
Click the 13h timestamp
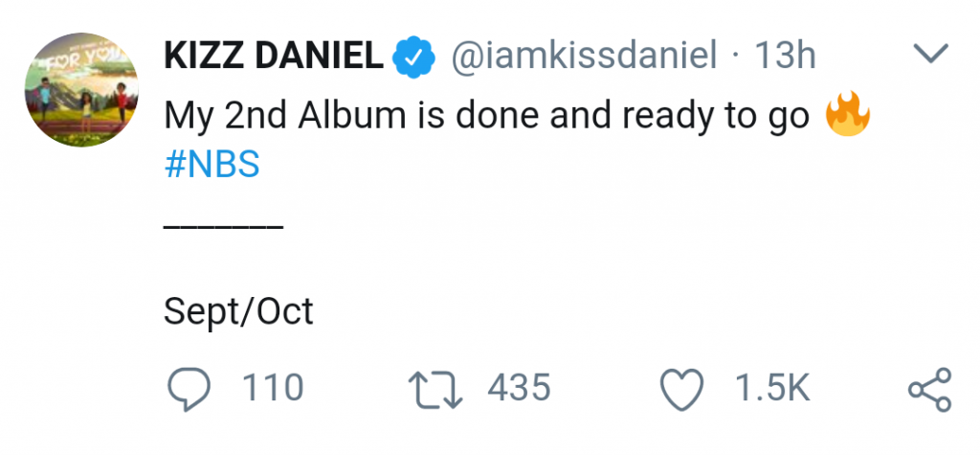(785, 57)
